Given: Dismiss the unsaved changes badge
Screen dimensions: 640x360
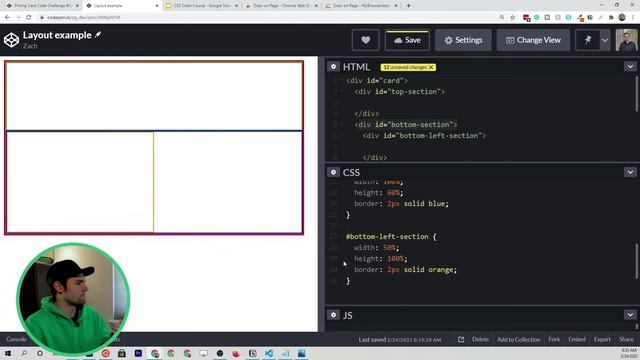Looking at the screenshot, I should (431, 67).
